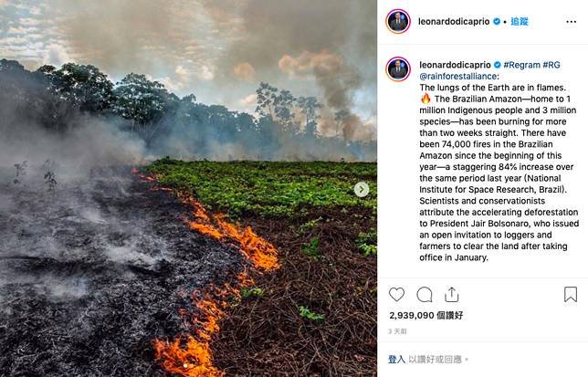Click header profile avatar of leonardodicaprio
Image resolution: width=588 pixels, height=377 pixels.
pos(398,21)
